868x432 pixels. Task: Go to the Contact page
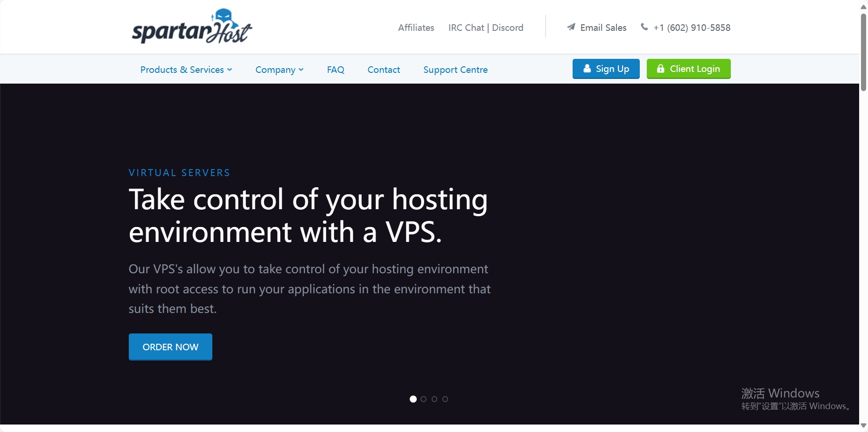tap(384, 70)
